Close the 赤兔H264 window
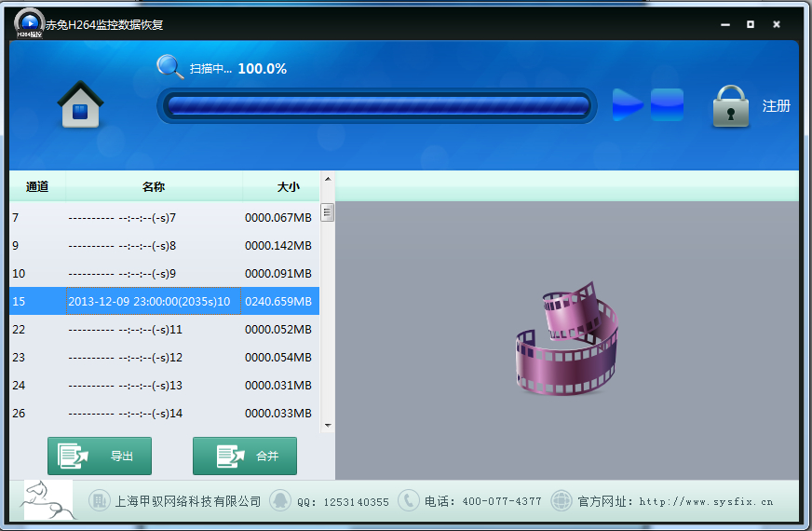Viewport: 812px width, 531px height. point(777,24)
